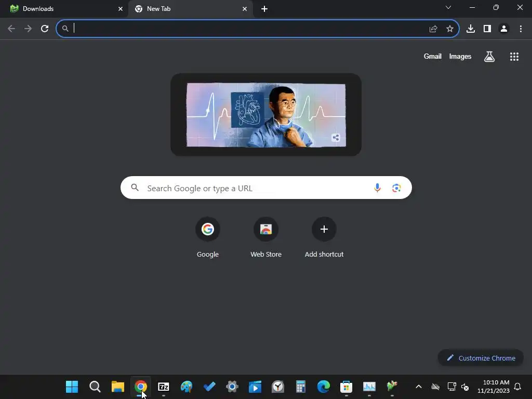Toggle the Chrome side panel
532x399 pixels.
pos(487,29)
